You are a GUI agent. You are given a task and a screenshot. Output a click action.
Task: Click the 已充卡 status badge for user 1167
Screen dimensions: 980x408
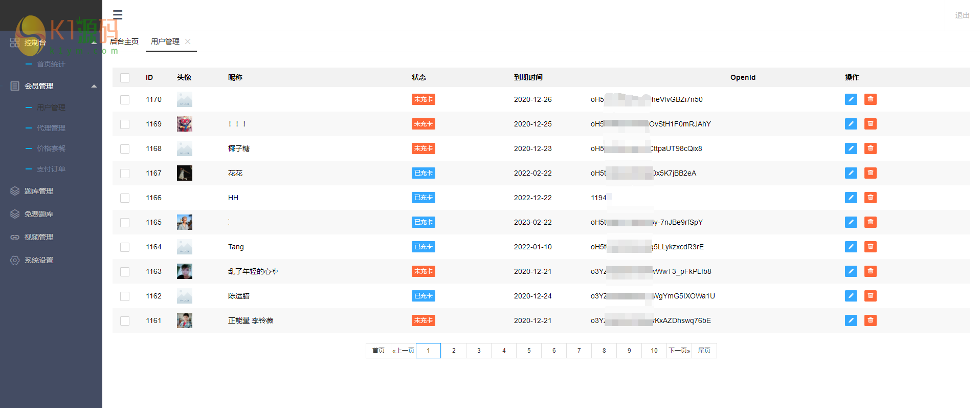click(x=424, y=173)
